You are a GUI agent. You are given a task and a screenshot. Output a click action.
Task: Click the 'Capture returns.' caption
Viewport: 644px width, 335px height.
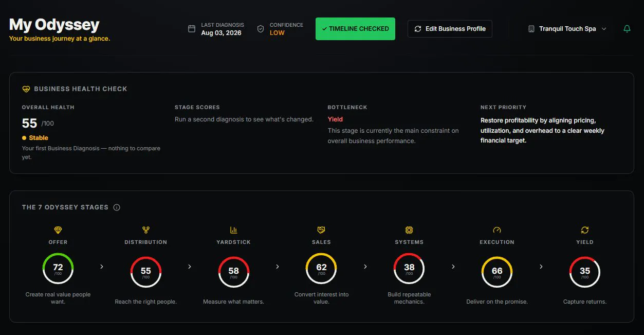[585, 302]
